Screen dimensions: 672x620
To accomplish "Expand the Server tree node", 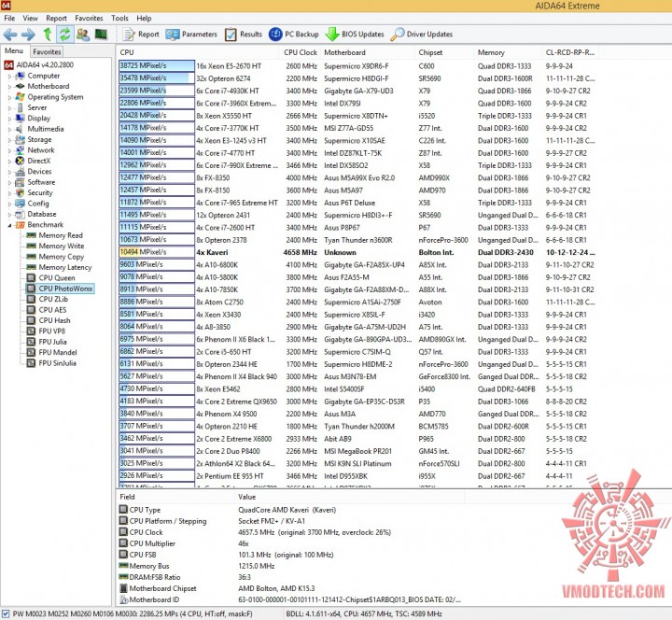I will pos(9,108).
